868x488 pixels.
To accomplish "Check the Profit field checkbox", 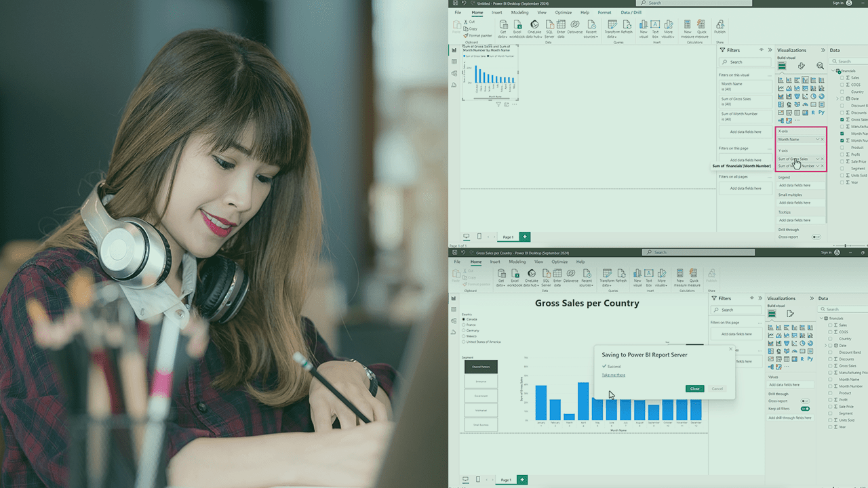I will (842, 153).
